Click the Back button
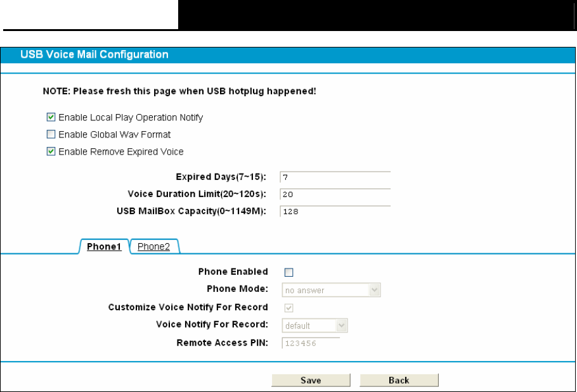Screen dimensions: 577x392 coord(399,380)
